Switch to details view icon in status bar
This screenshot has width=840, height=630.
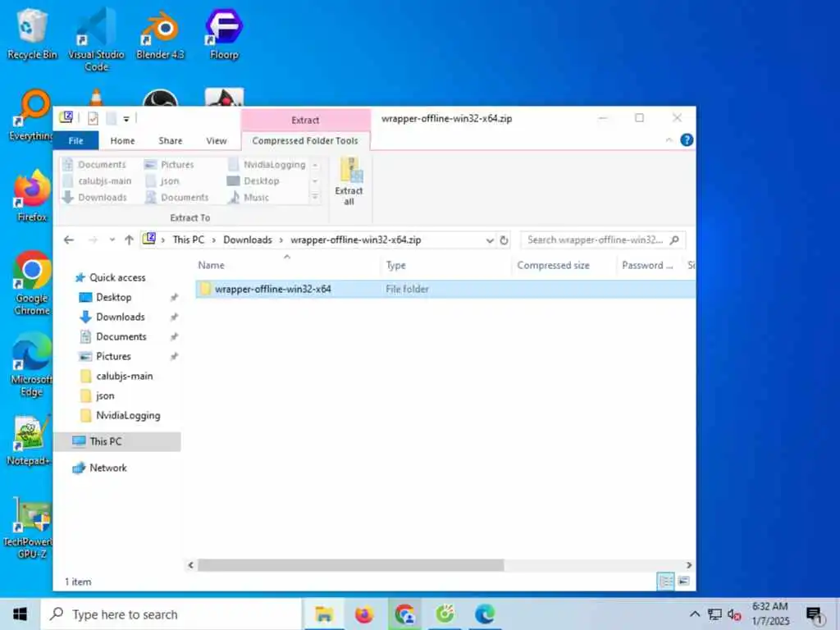point(665,582)
